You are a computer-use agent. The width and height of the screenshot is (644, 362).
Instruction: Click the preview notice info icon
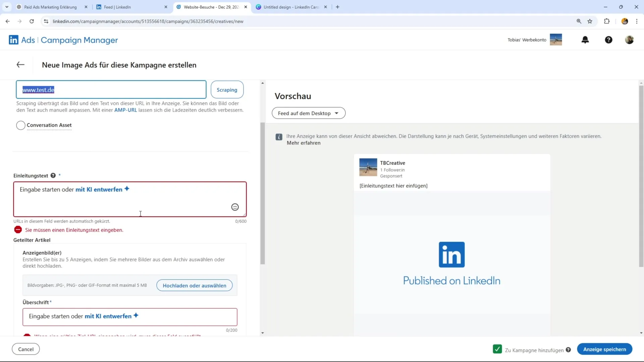tap(279, 137)
